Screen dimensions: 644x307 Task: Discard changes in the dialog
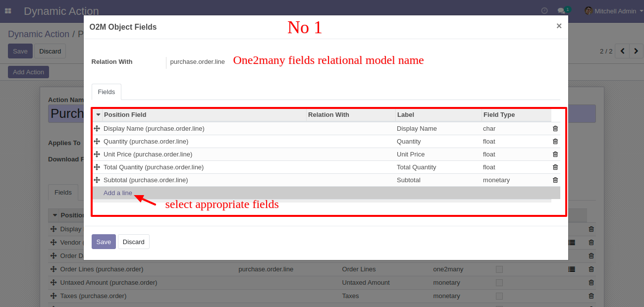(x=134, y=242)
